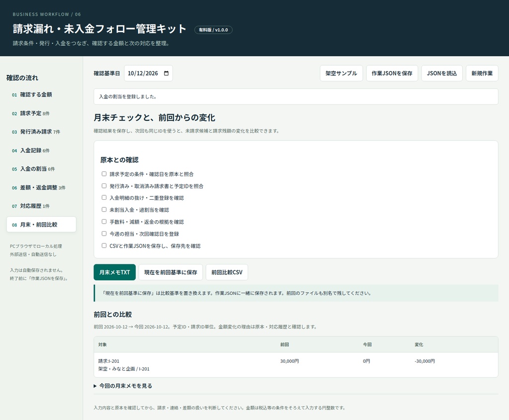Image resolution: width=509 pixels, height=420 pixels.
Task: Click the -30,000円 change cell
Action: click(424, 361)
